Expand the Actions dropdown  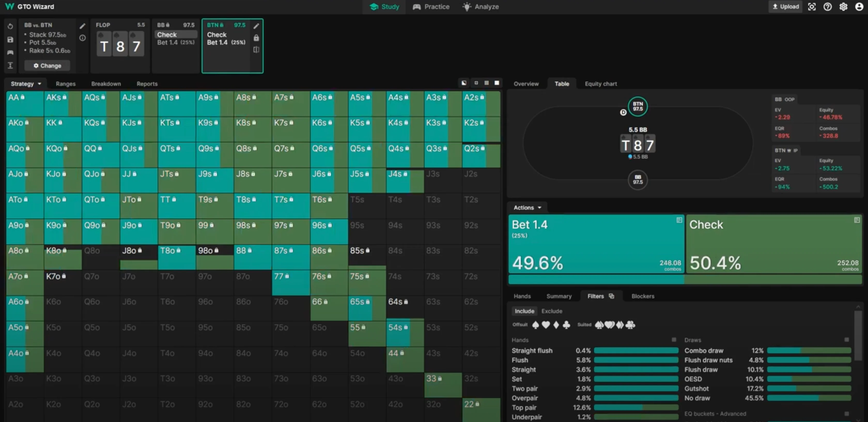coord(527,207)
